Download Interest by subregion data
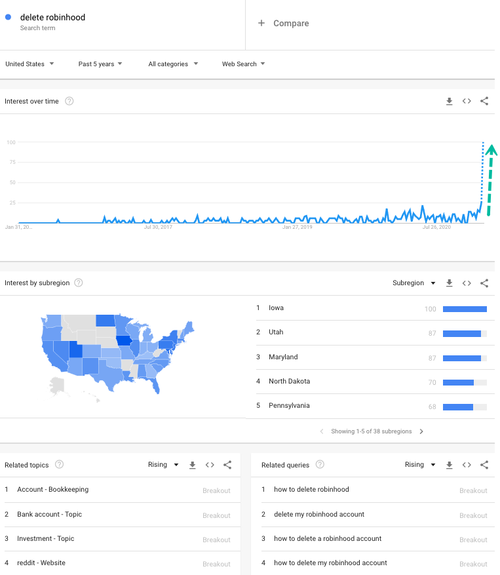This screenshot has height=575, width=500. [x=449, y=283]
